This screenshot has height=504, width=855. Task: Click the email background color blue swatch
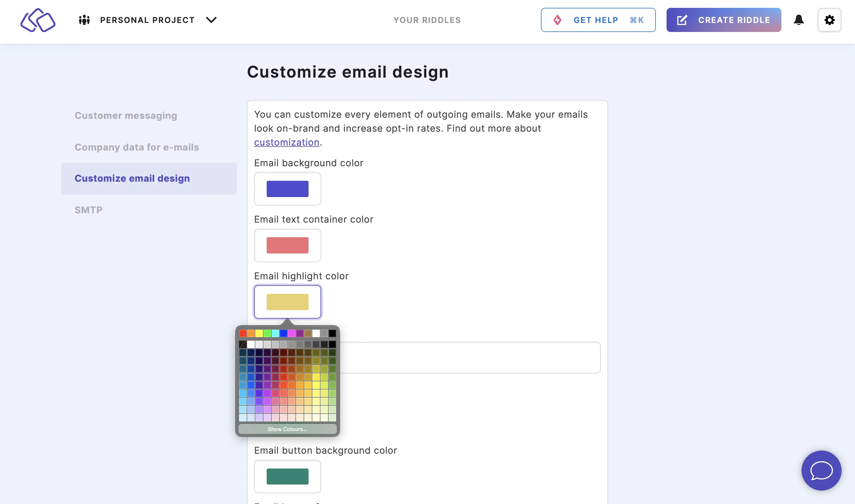point(287,188)
